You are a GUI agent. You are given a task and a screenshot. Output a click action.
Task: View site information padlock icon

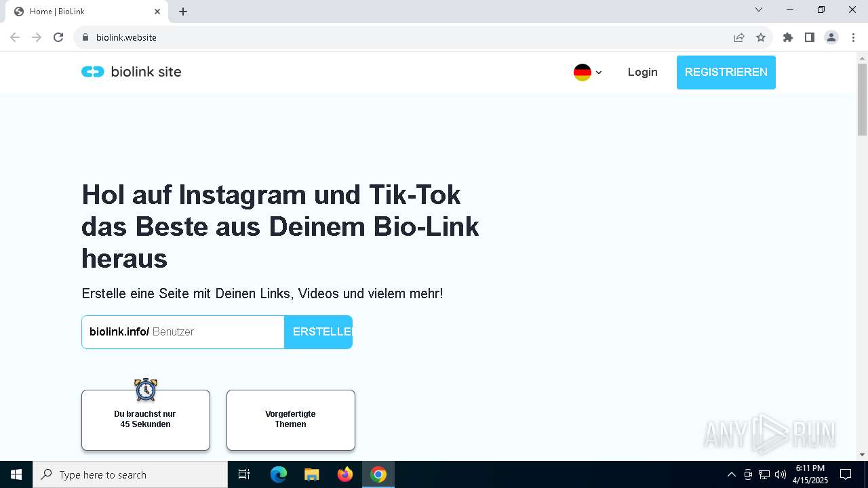(x=85, y=37)
